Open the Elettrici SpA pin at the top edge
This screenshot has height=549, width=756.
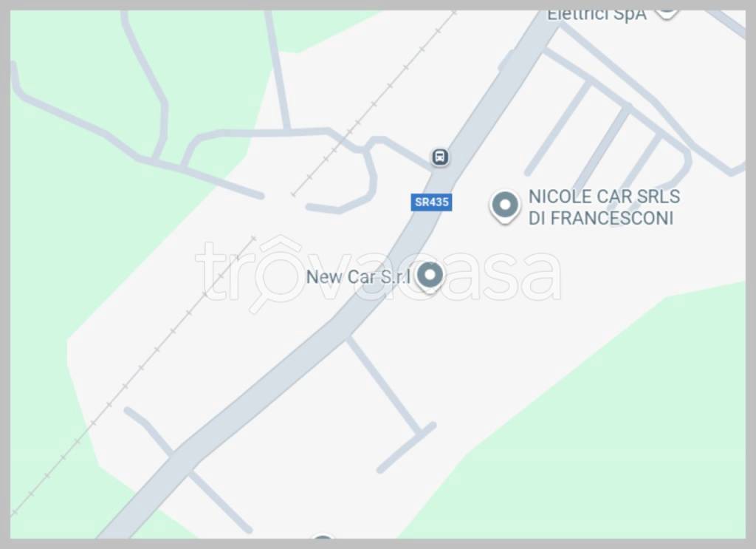667,12
